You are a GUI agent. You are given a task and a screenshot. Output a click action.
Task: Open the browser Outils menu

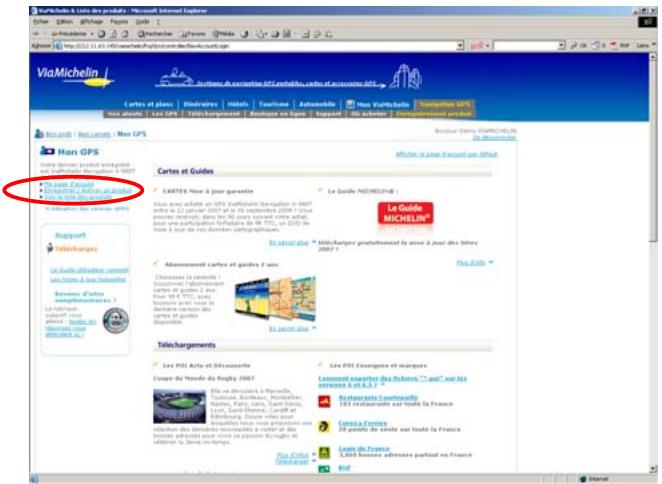pyautogui.click(x=142, y=22)
